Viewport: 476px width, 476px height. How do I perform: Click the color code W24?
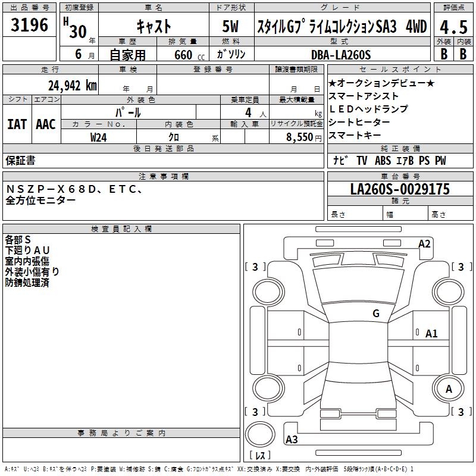[99, 137]
